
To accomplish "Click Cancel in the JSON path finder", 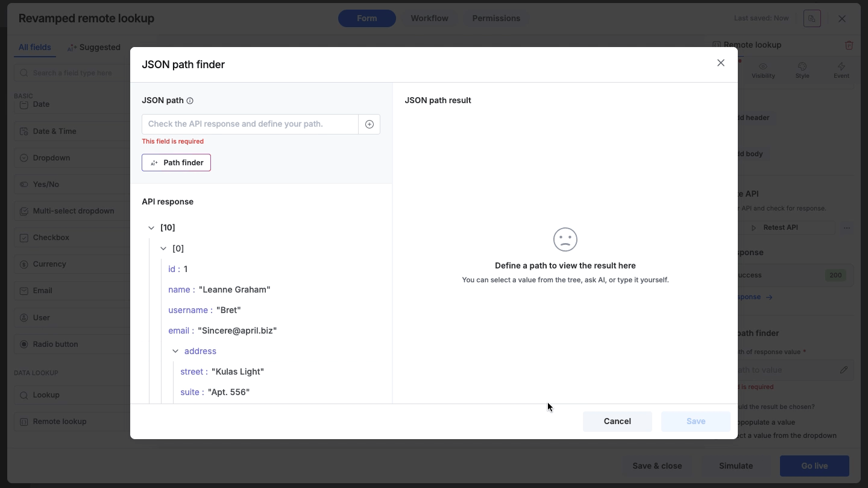I will click(617, 422).
